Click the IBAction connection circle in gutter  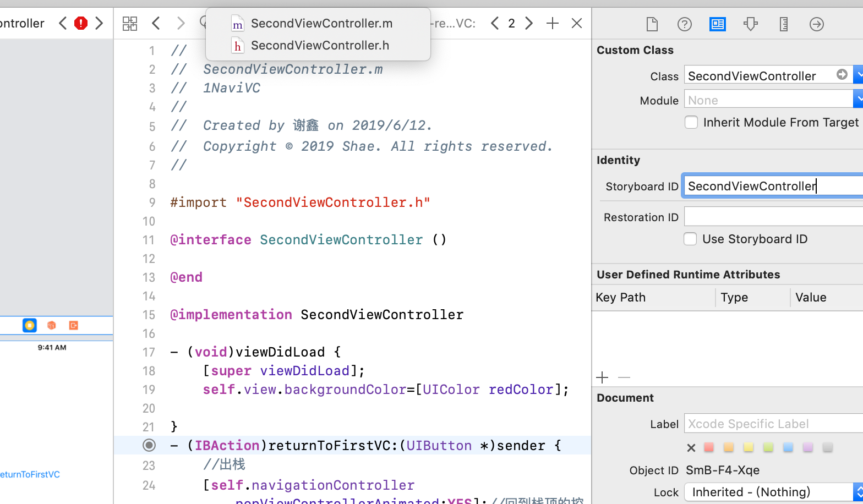[149, 445]
